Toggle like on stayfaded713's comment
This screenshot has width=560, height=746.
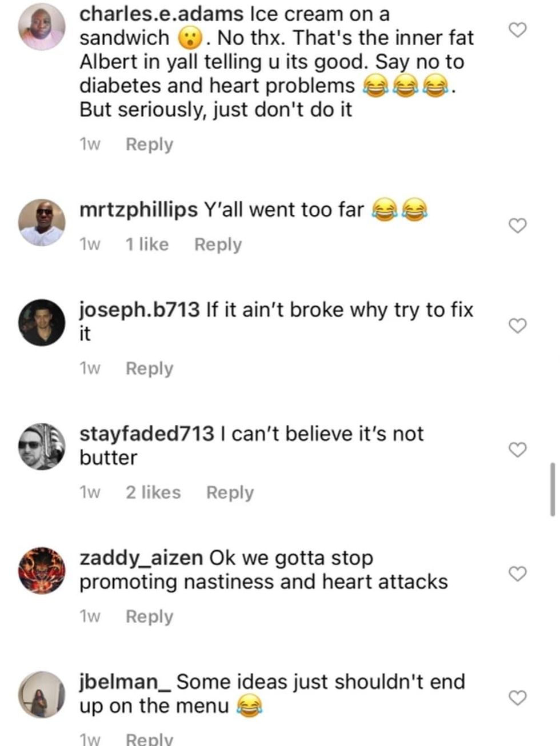click(x=517, y=449)
